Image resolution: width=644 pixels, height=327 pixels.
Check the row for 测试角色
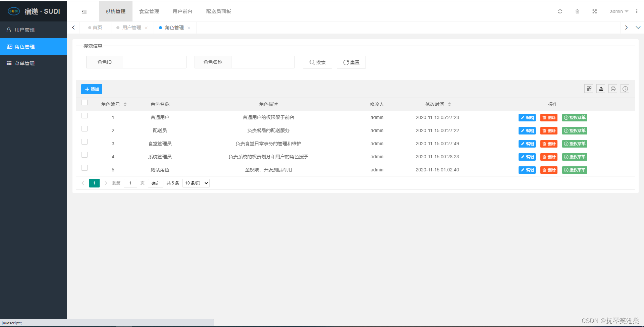pyautogui.click(x=85, y=168)
